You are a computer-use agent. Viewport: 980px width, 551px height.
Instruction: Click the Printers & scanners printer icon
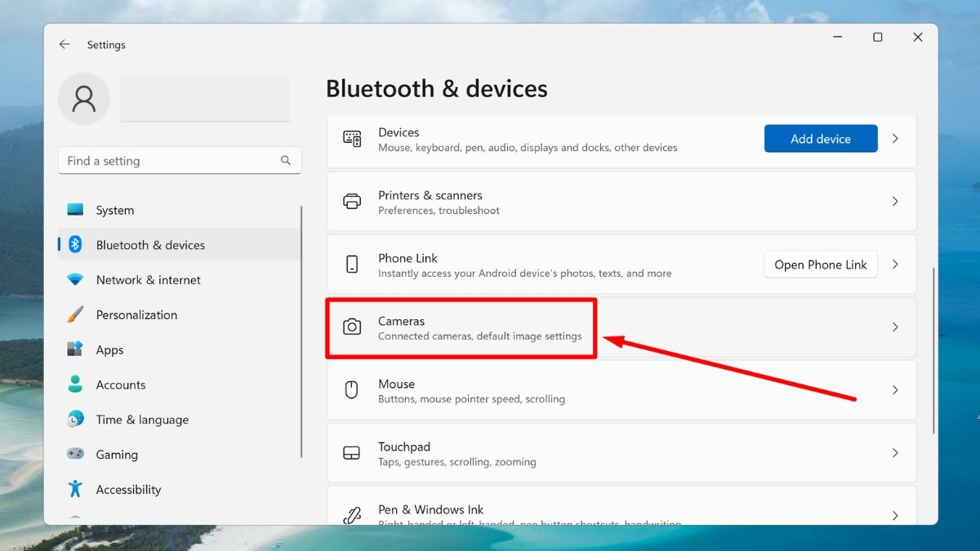tap(352, 202)
